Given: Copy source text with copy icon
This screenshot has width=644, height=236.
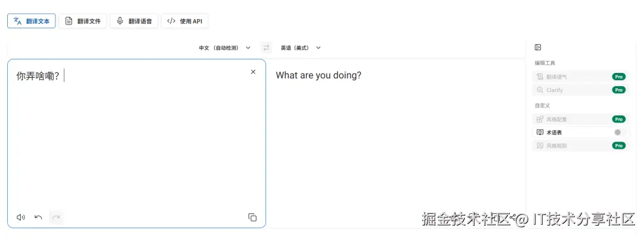Looking at the screenshot, I should [253, 217].
